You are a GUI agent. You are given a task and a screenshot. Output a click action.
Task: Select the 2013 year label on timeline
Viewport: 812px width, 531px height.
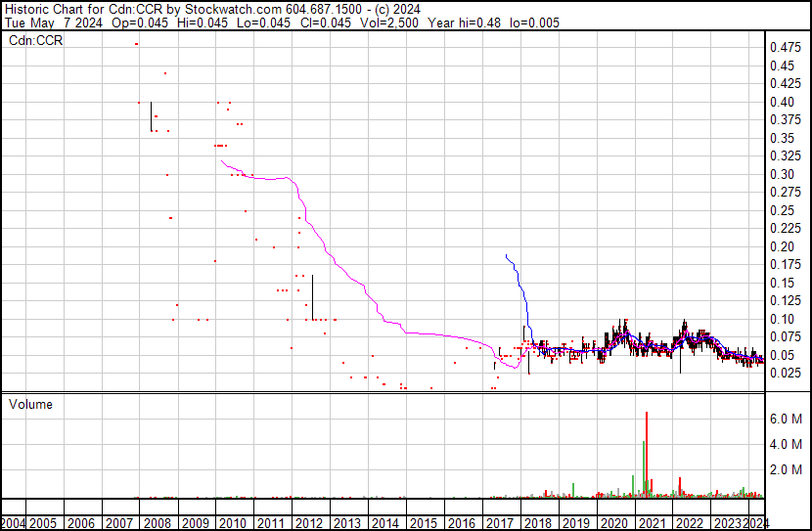pos(347,523)
